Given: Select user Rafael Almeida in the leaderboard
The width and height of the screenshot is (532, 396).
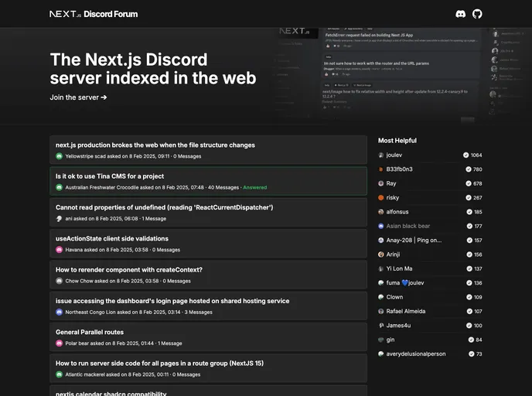Looking at the screenshot, I should pyautogui.click(x=406, y=311).
